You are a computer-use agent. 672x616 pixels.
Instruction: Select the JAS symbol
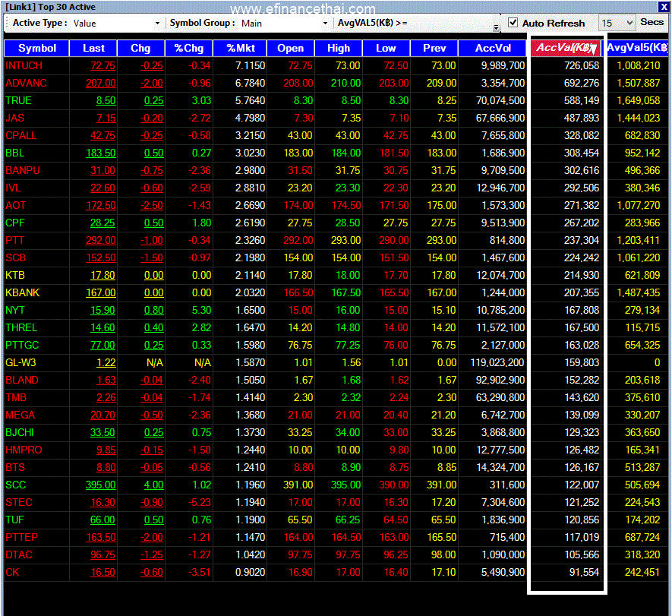(15, 118)
